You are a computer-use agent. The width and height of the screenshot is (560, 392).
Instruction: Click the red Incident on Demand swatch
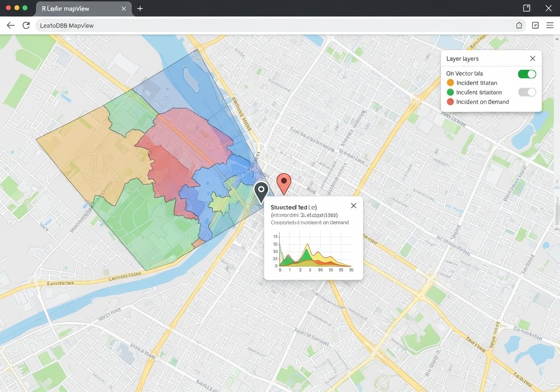pos(450,102)
